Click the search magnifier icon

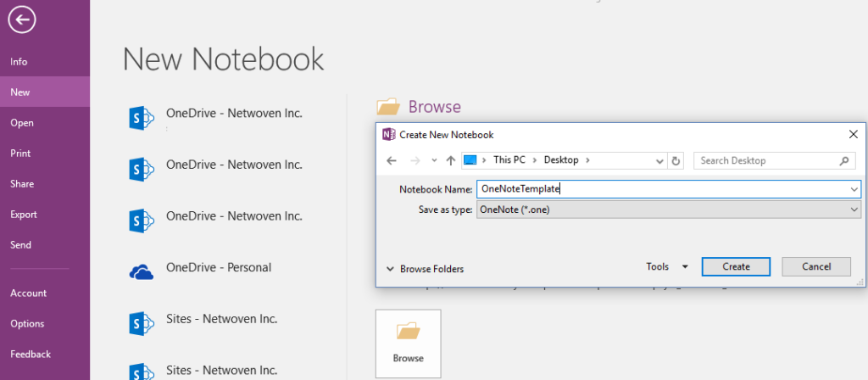click(843, 160)
